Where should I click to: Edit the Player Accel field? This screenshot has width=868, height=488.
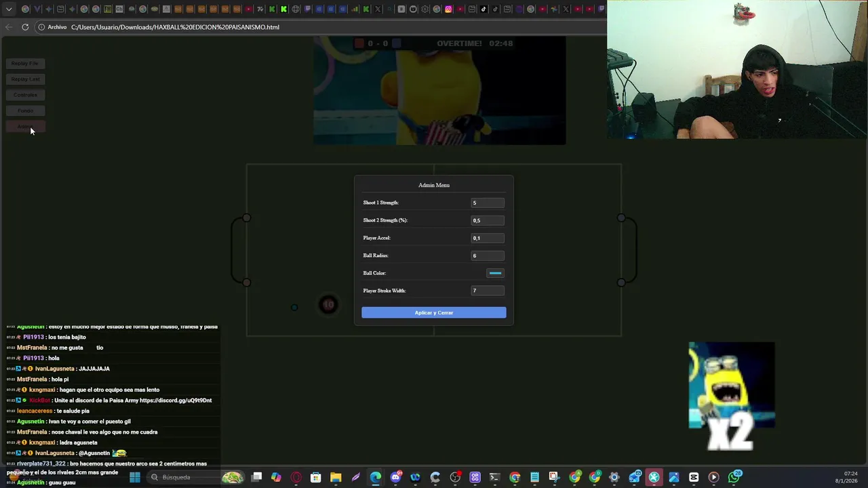pyautogui.click(x=488, y=238)
